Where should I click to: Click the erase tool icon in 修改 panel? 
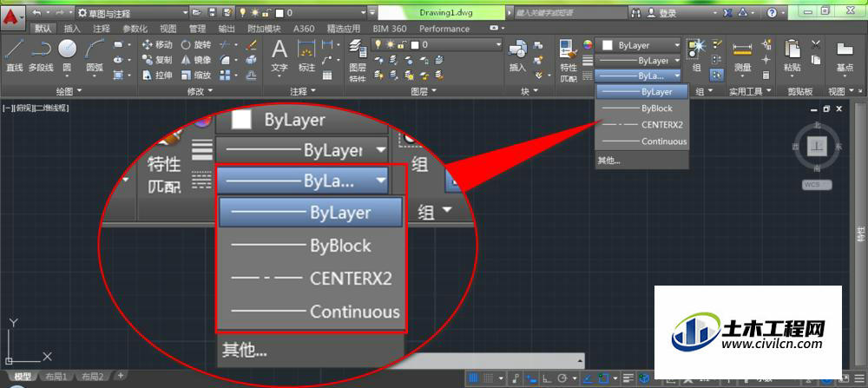[251, 45]
